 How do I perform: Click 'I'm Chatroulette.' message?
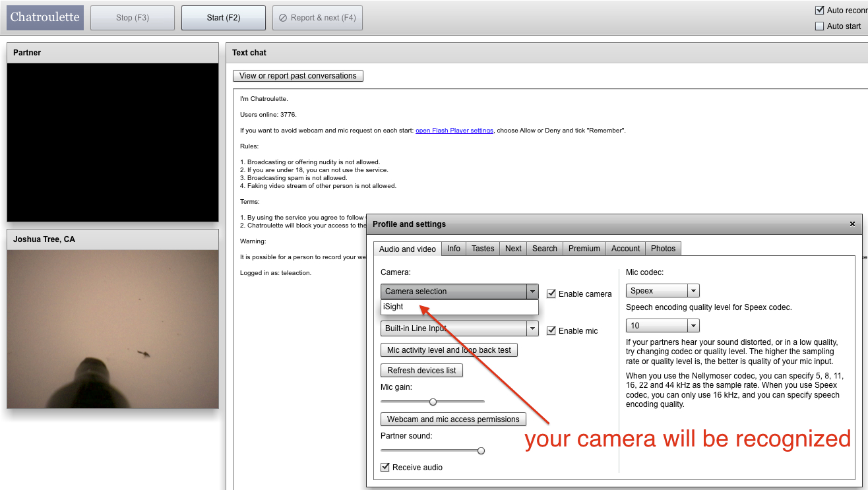coord(264,99)
